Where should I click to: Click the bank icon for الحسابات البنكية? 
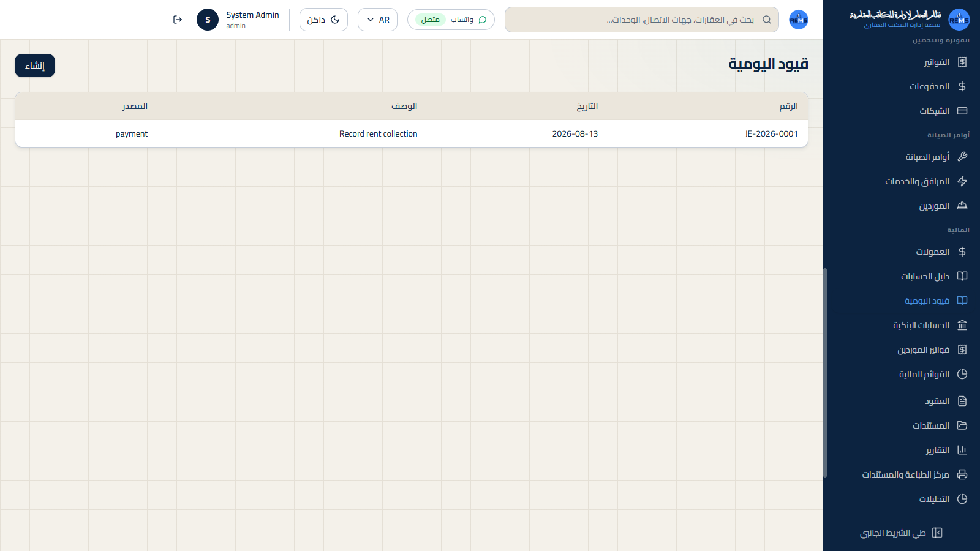pos(962,325)
